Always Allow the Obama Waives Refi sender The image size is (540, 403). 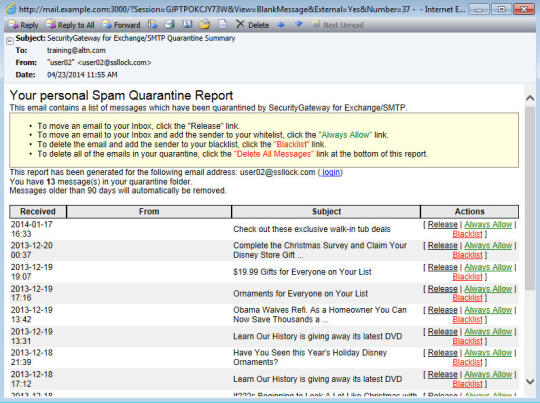pos(488,310)
